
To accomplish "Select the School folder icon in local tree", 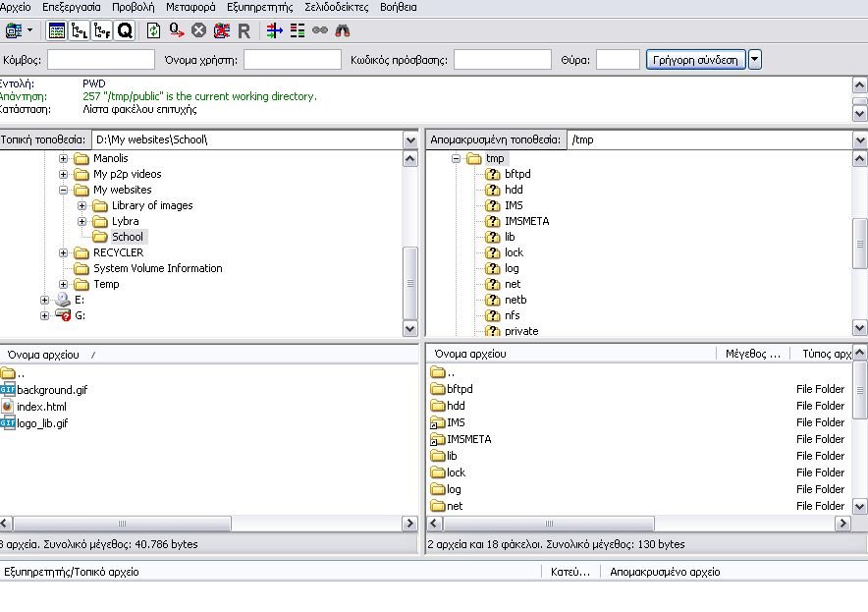I will coord(100,237).
